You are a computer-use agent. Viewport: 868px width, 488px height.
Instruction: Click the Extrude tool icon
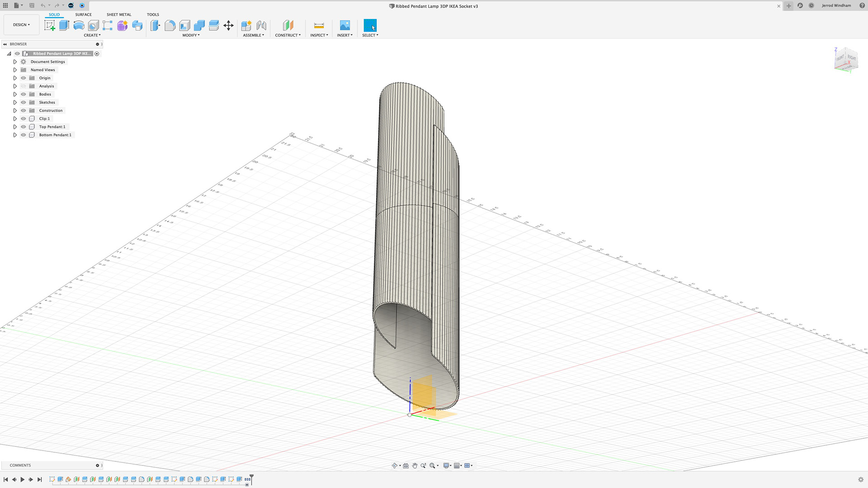64,26
